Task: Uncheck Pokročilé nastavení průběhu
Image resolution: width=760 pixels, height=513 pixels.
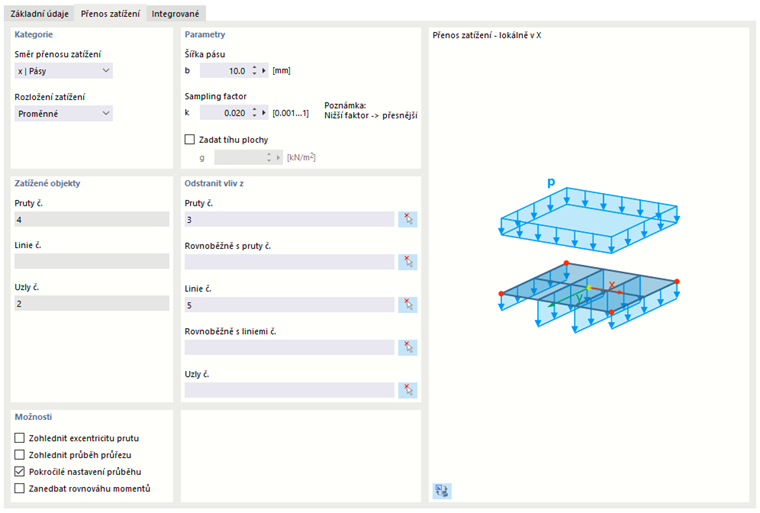Action: point(20,471)
